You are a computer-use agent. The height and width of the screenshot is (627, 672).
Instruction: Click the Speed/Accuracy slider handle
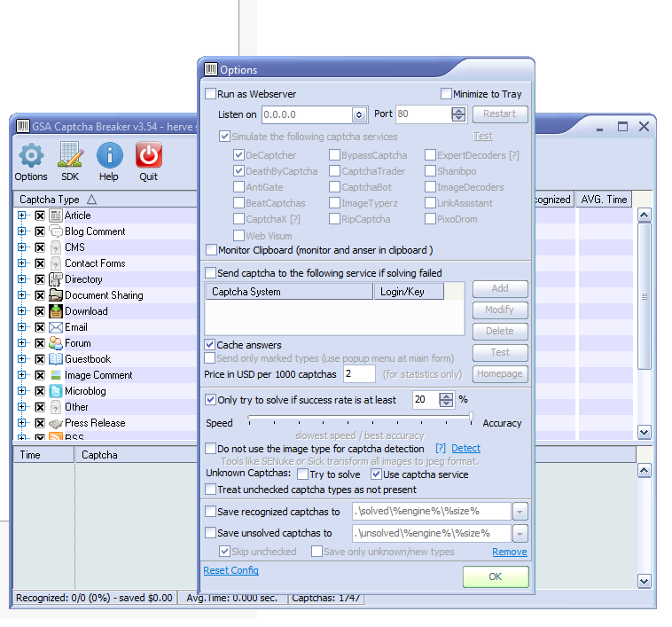[x=471, y=416]
